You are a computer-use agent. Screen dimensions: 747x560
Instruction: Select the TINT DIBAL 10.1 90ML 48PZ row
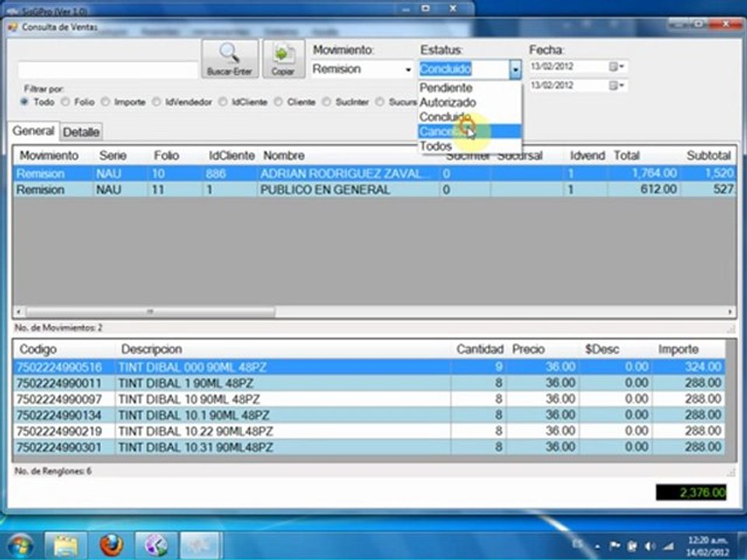369,415
